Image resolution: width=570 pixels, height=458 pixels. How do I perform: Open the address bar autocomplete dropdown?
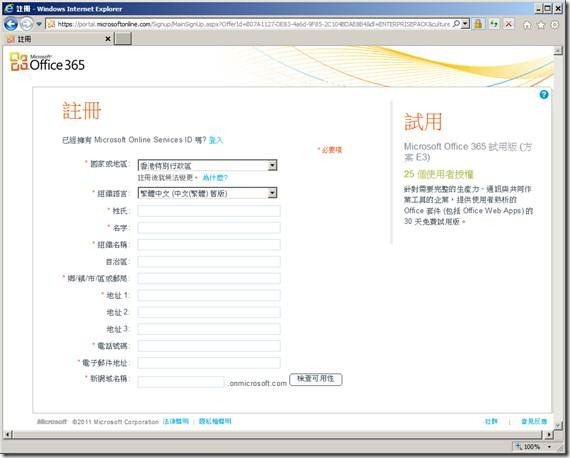click(x=465, y=24)
